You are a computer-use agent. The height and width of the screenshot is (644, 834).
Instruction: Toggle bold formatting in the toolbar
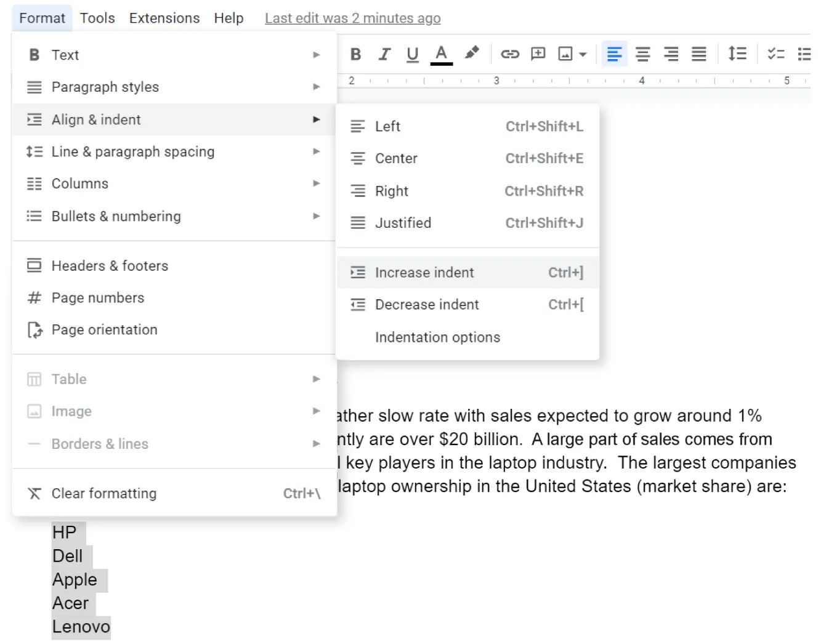[x=355, y=54]
